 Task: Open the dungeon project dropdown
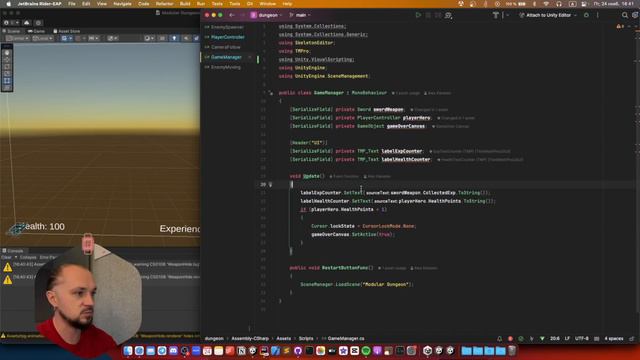tap(266, 15)
